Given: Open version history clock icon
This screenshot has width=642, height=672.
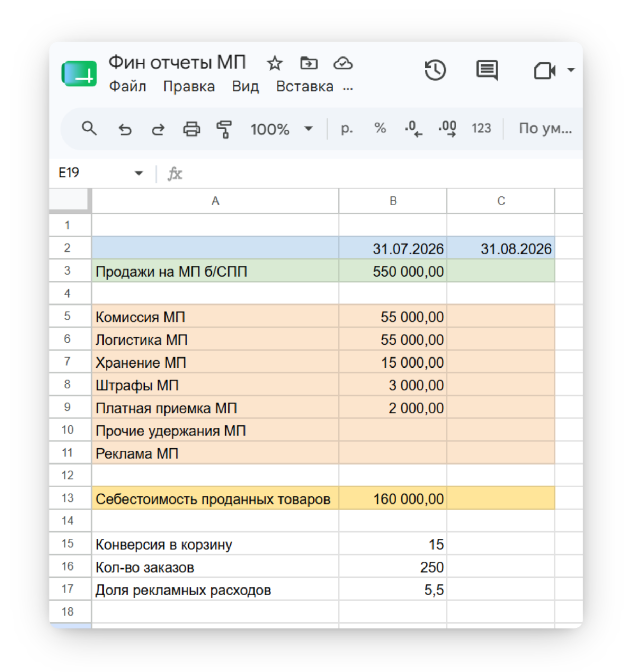Looking at the screenshot, I should coord(435,70).
